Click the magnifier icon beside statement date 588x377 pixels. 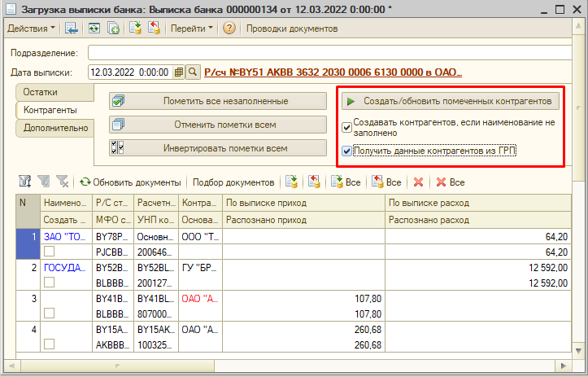click(x=194, y=72)
